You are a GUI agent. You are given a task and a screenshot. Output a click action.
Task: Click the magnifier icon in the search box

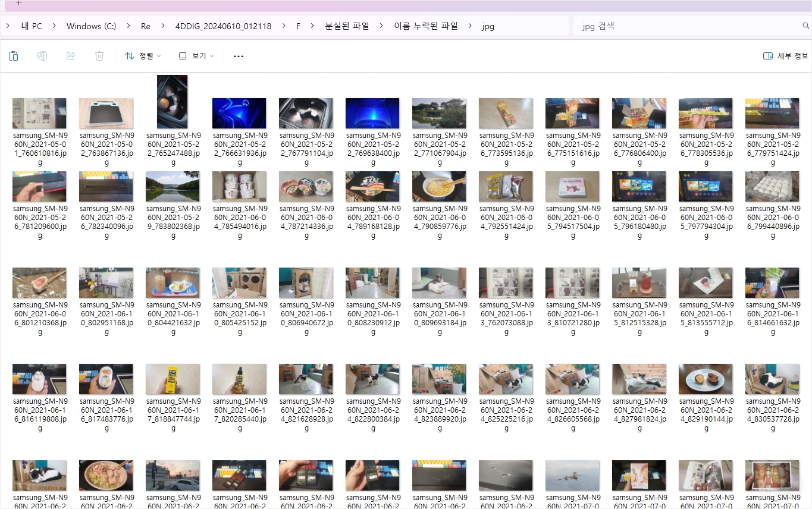coord(806,26)
